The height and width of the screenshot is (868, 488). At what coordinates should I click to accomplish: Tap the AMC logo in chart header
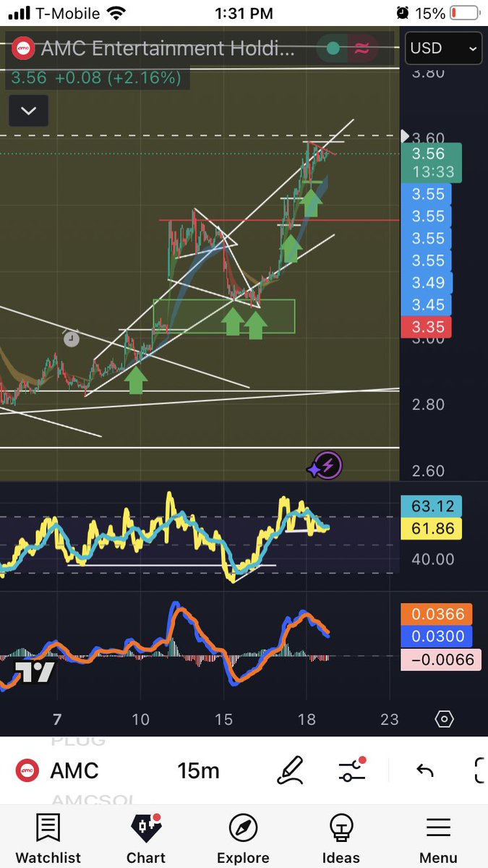[x=24, y=48]
